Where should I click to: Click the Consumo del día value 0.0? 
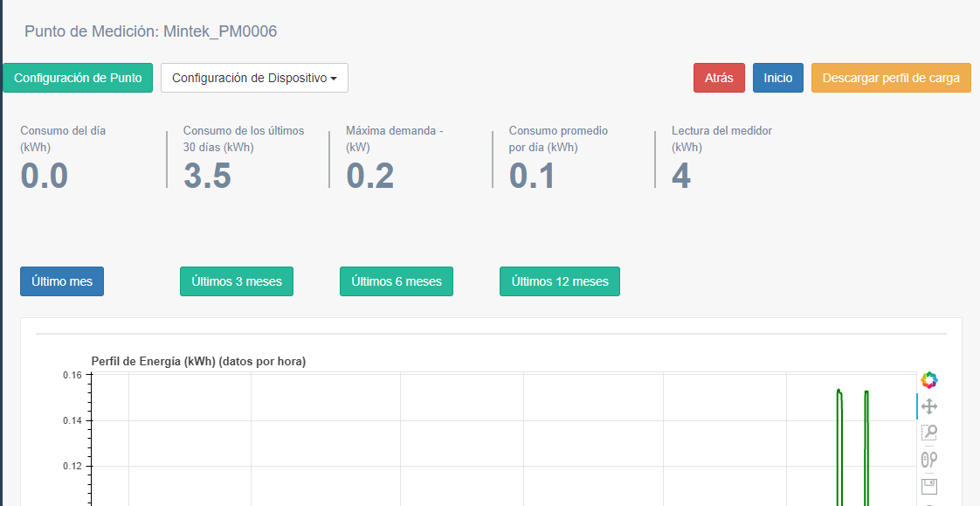tap(45, 176)
